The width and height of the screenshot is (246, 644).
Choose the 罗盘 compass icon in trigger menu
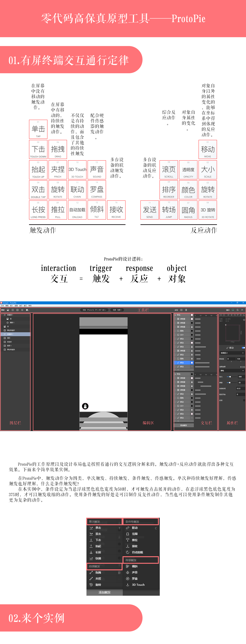pyautogui.click(x=128, y=578)
